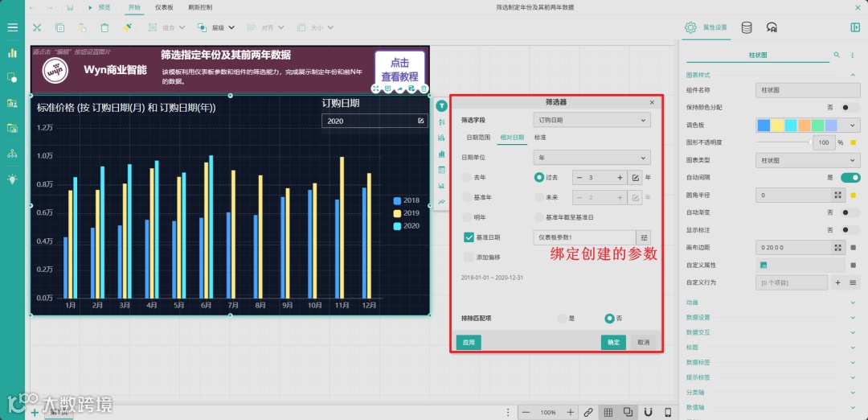Click the link icon in bottom bar
Viewport: 868px width, 420px height.
pos(588,412)
